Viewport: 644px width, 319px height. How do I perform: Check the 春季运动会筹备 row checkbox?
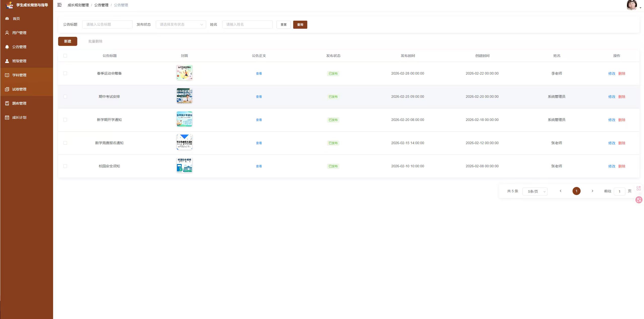point(65,73)
